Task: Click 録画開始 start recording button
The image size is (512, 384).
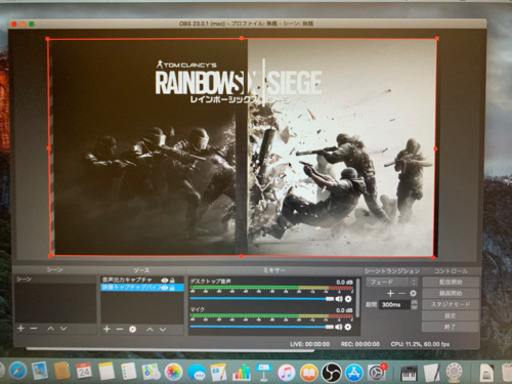Action: tap(450, 293)
